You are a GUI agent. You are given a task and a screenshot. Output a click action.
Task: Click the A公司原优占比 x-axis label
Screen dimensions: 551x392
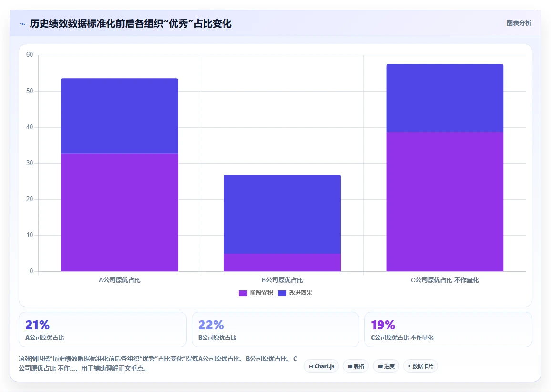coord(120,280)
